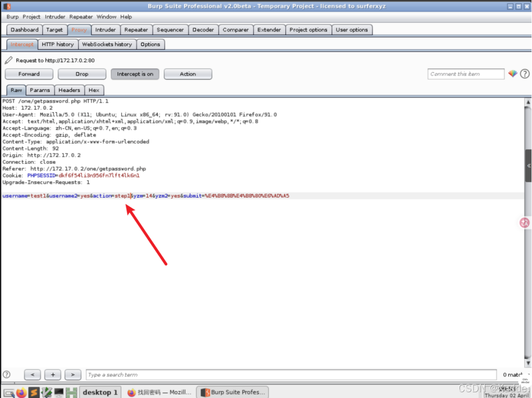Click the next match > button
The height and width of the screenshot is (398, 532).
click(x=73, y=375)
